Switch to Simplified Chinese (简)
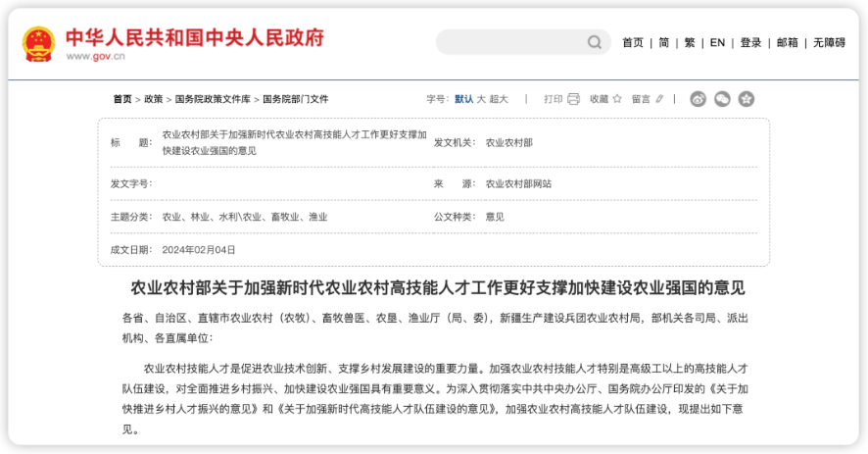Viewport: 868px width, 454px height. (664, 42)
